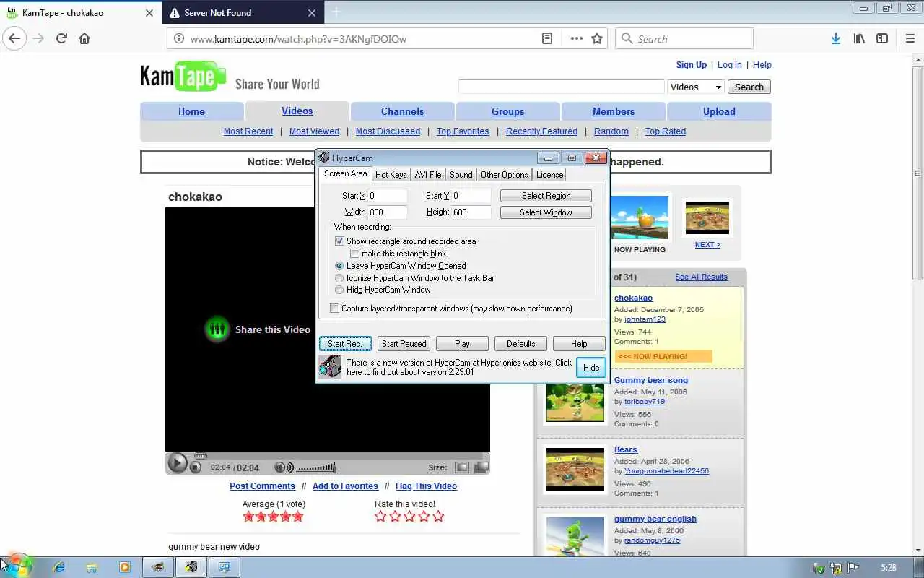
Task: Toggle Show rectangle around recorded area
Action: pos(339,241)
